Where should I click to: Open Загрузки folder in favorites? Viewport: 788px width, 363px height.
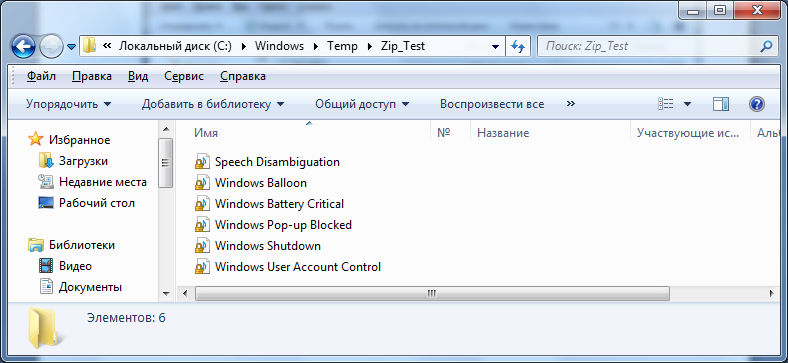click(83, 161)
